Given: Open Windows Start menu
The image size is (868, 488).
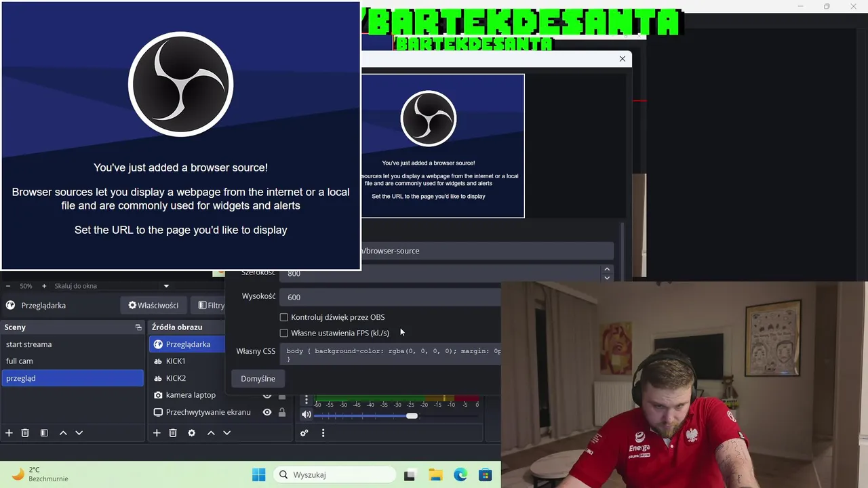Looking at the screenshot, I should 259,475.
